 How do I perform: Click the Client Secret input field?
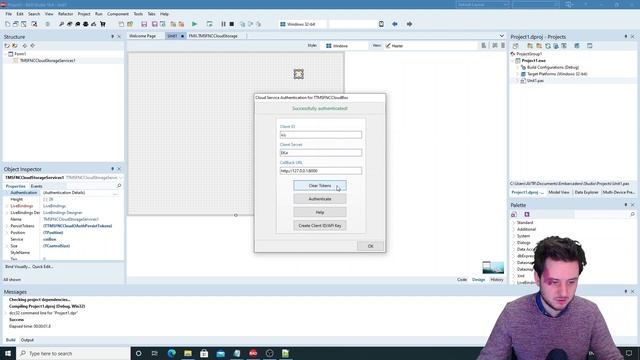tap(321, 153)
